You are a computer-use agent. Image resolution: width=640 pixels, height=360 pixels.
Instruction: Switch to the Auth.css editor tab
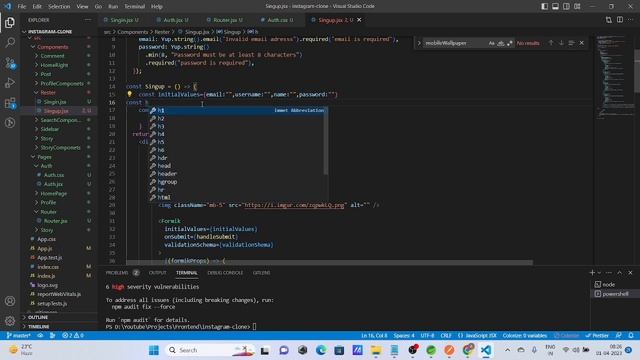click(x=279, y=20)
